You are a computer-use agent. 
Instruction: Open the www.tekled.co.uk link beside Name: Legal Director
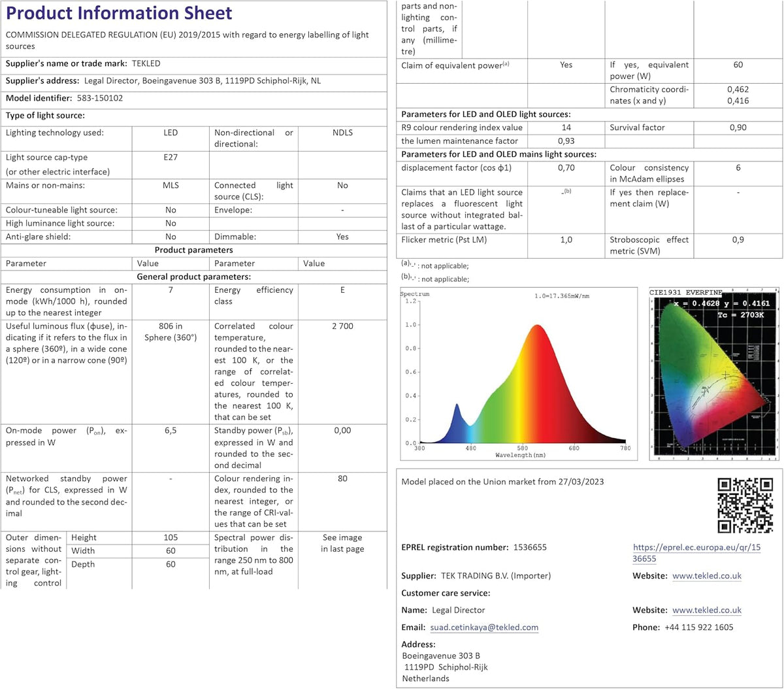[x=707, y=610]
